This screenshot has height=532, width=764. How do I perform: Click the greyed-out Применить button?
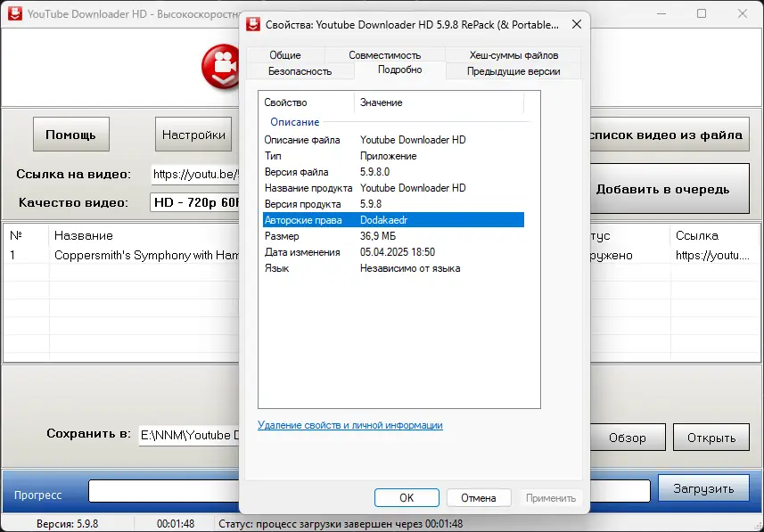point(551,498)
